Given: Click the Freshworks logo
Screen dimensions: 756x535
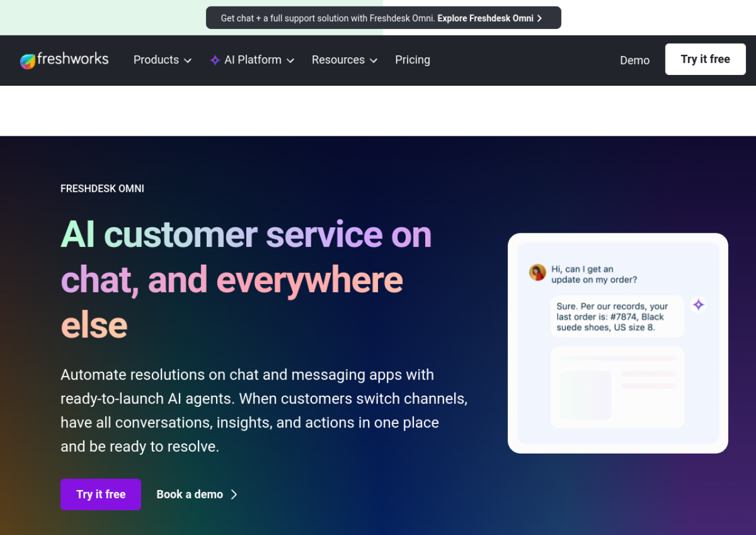Looking at the screenshot, I should click(64, 60).
